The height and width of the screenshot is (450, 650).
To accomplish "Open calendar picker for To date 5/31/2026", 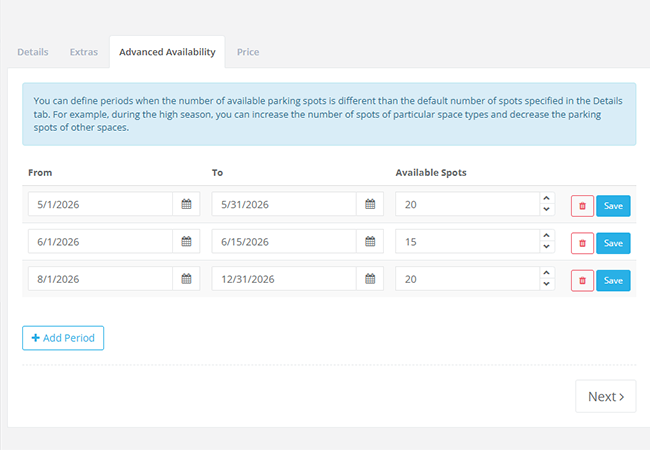I will pyautogui.click(x=370, y=204).
